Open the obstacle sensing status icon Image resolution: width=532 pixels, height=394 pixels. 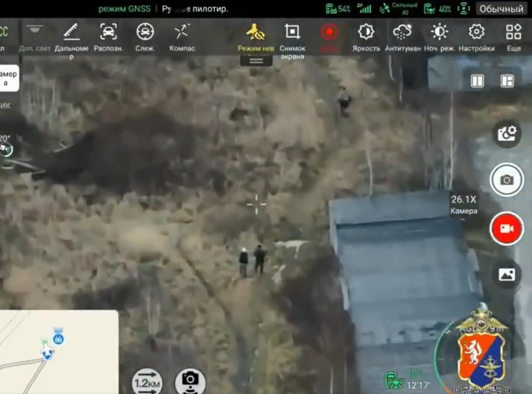click(x=463, y=9)
